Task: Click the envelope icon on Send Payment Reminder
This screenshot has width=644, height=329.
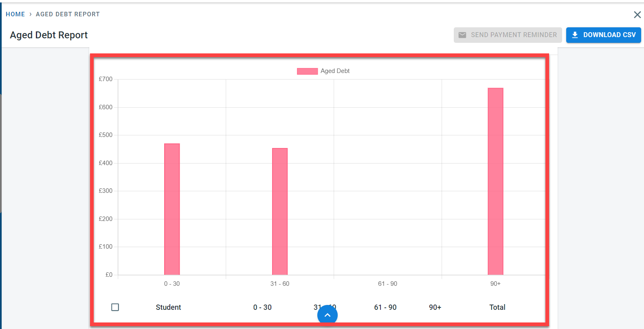Action: (462, 35)
